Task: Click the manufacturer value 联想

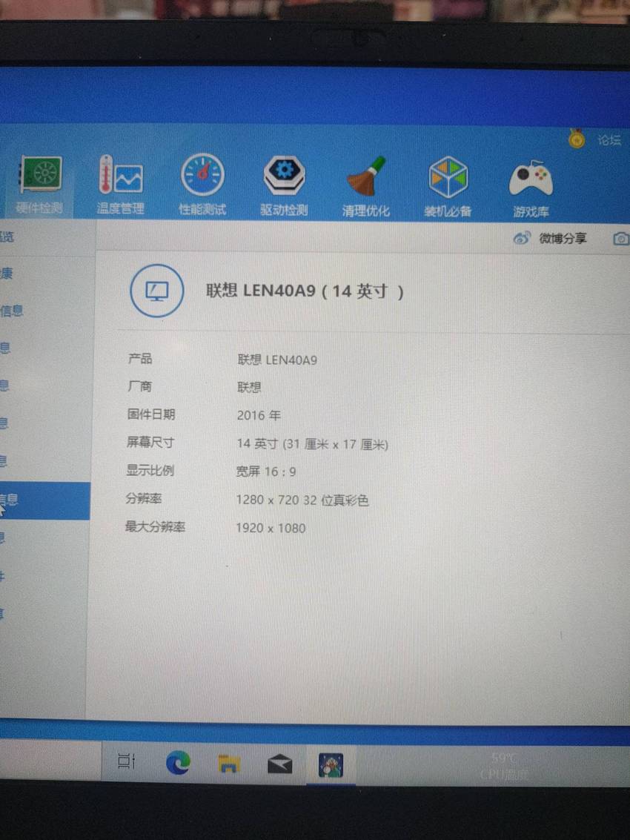Action: point(248,387)
